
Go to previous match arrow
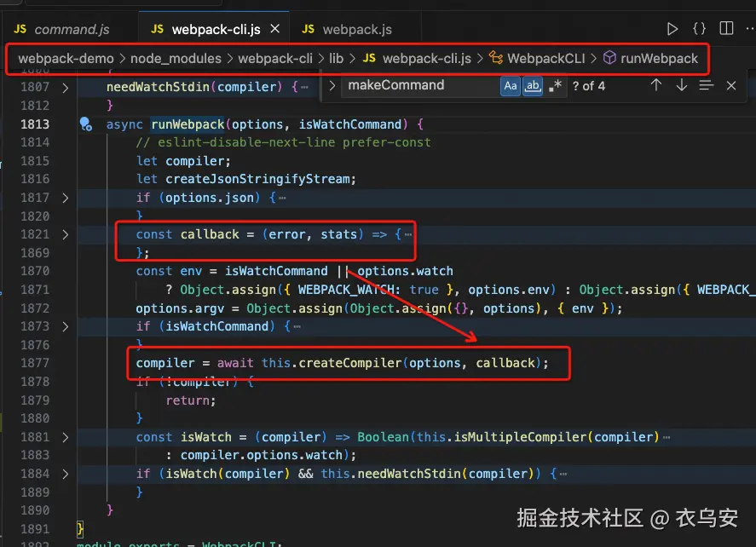point(655,86)
